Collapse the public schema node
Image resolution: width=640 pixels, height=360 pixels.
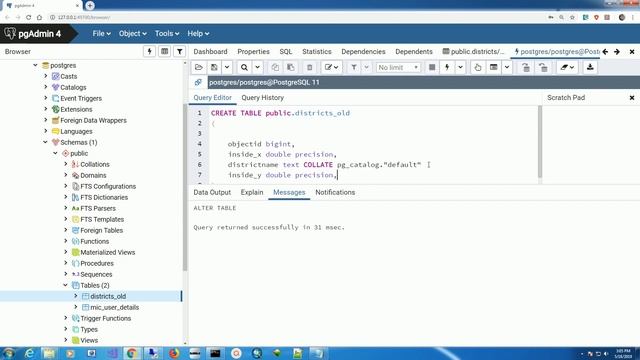(56, 153)
